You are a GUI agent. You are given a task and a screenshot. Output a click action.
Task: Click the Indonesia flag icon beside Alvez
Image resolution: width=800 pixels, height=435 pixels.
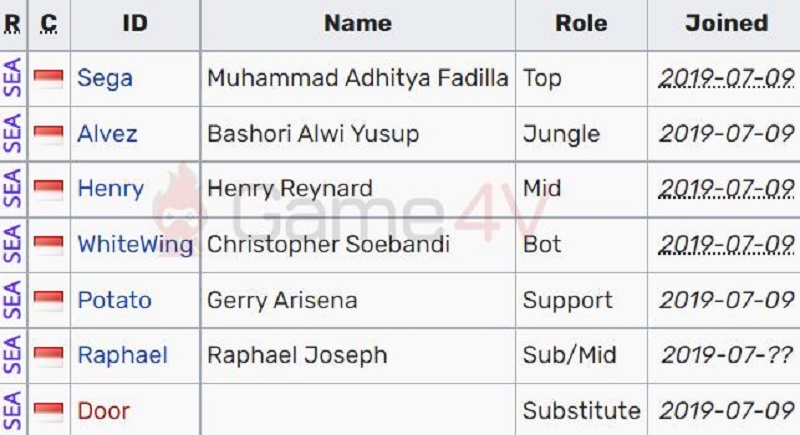coord(48,134)
